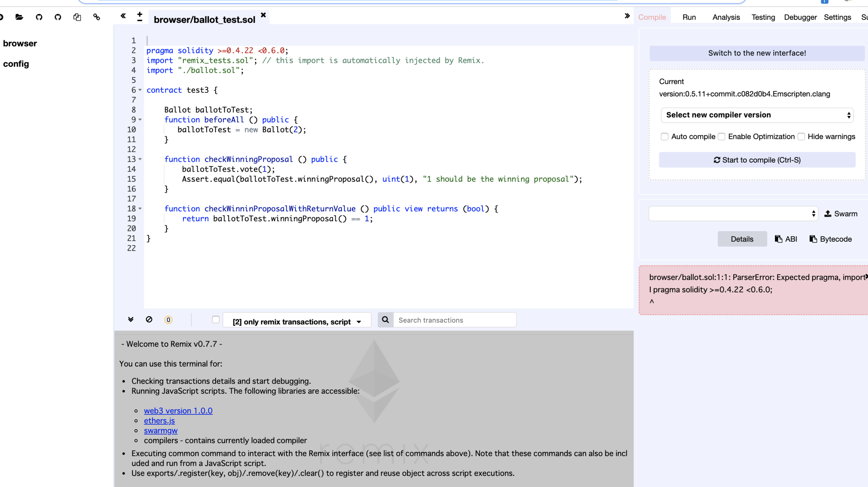Click the clear console ban icon
This screenshot has width=868, height=487.
coord(149,320)
